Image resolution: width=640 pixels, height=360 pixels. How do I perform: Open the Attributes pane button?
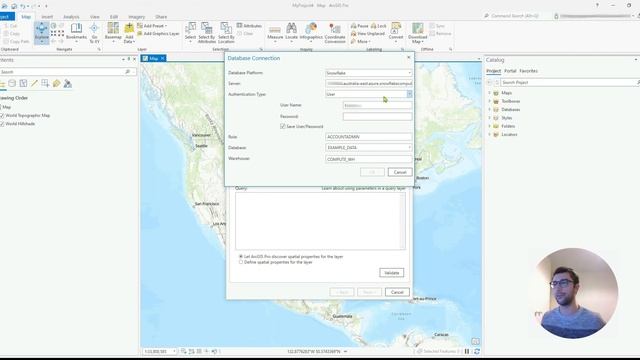[249, 26]
